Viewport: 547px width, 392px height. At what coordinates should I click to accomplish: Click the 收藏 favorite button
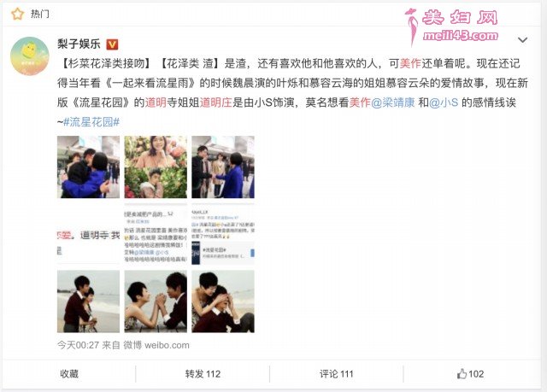point(69,374)
